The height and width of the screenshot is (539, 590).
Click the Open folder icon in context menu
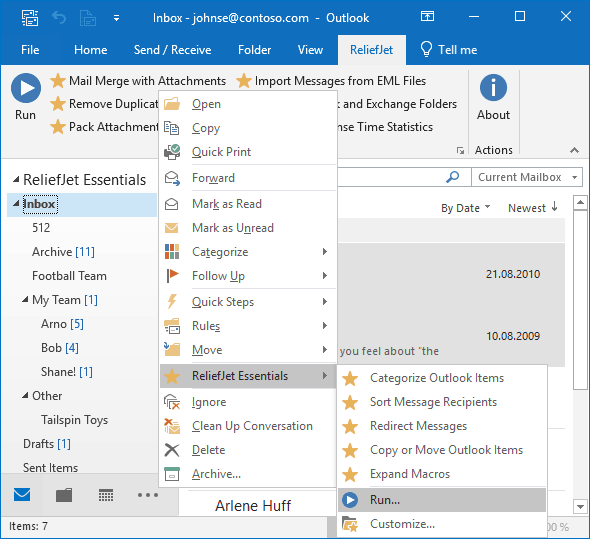pyautogui.click(x=172, y=104)
